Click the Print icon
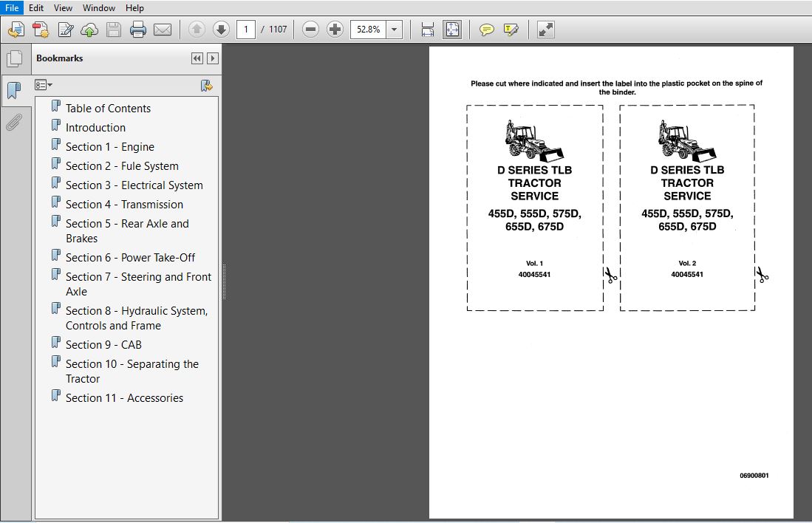This screenshot has width=812, height=523. pos(137,30)
